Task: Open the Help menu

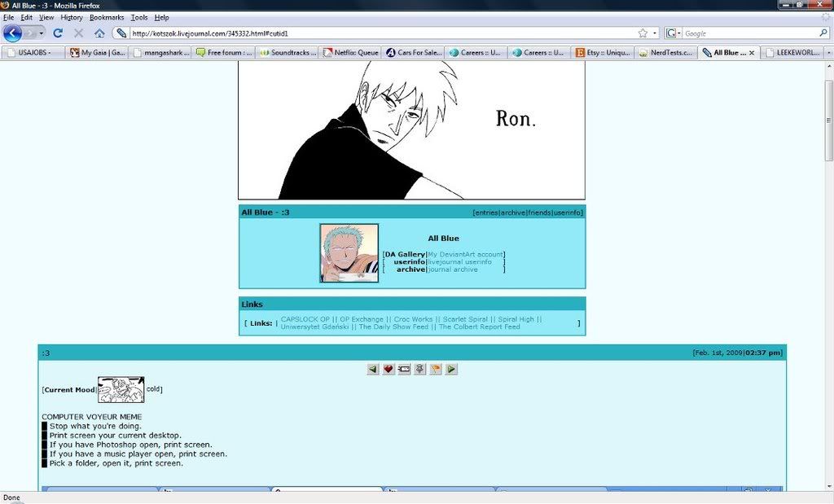Action: point(162,18)
